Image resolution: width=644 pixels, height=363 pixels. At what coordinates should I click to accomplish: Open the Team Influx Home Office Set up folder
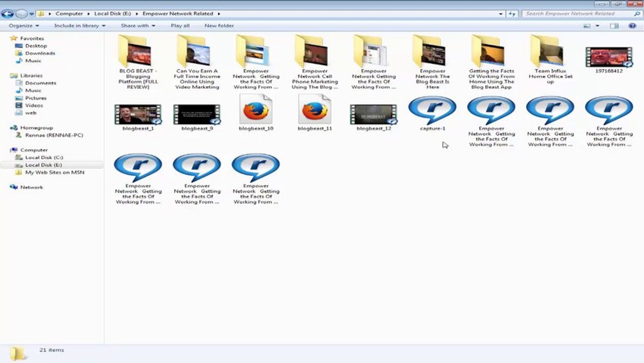click(550, 59)
